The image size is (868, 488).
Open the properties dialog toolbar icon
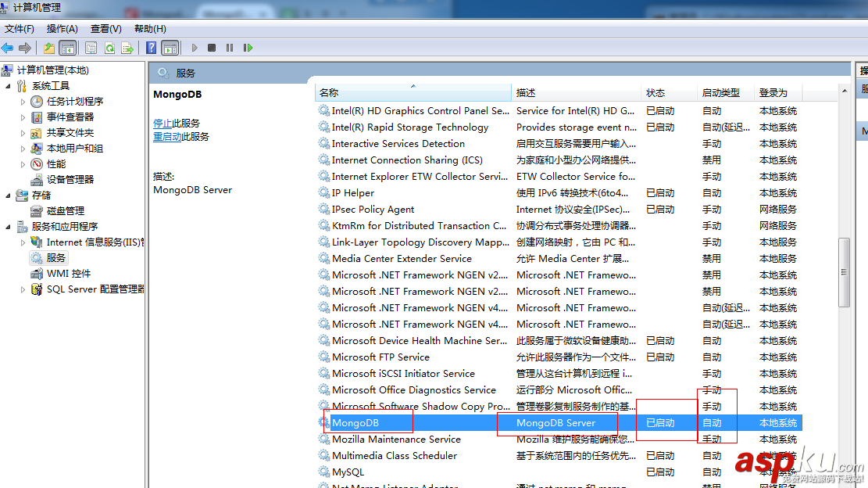click(90, 47)
